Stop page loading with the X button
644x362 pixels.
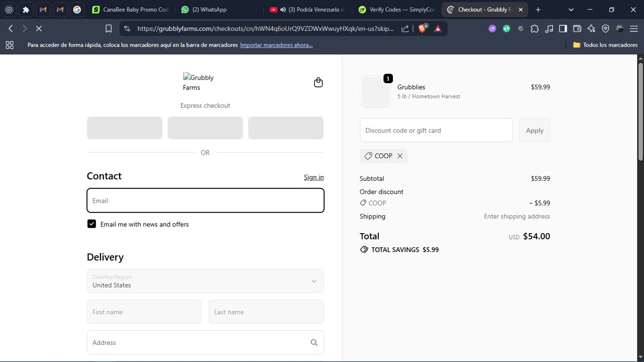point(39,28)
